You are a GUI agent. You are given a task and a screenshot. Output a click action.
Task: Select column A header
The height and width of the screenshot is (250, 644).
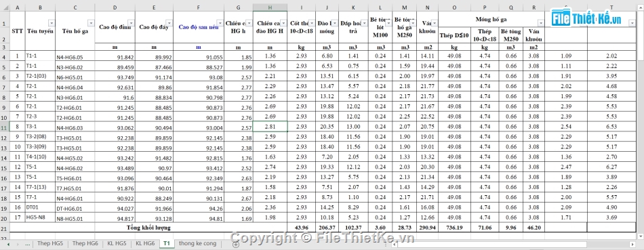17,7
